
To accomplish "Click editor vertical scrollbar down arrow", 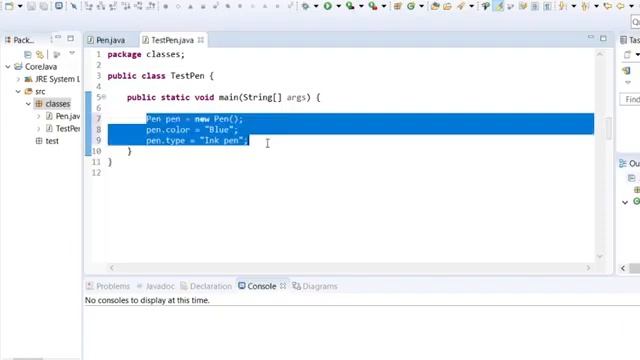I will pyautogui.click(x=600, y=256).
